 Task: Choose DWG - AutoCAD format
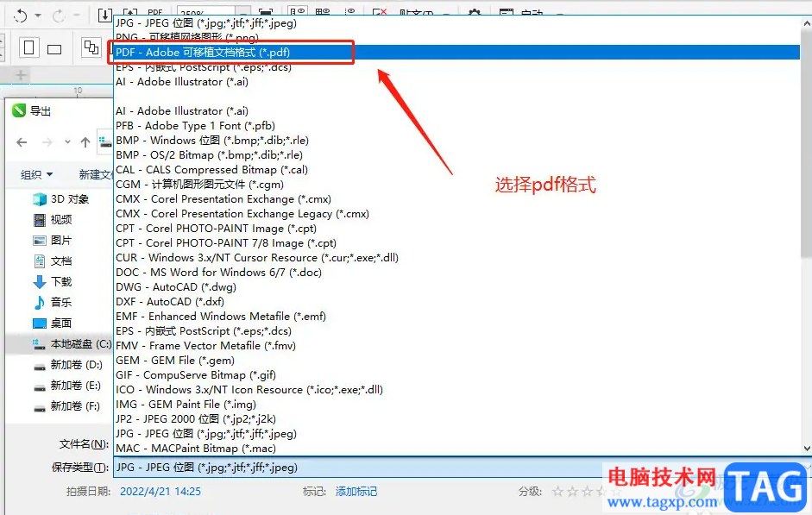457,286
